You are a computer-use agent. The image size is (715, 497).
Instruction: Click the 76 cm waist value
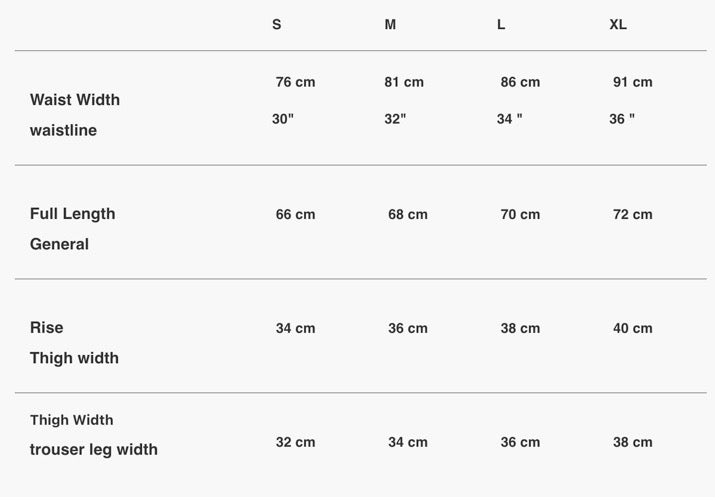295,82
